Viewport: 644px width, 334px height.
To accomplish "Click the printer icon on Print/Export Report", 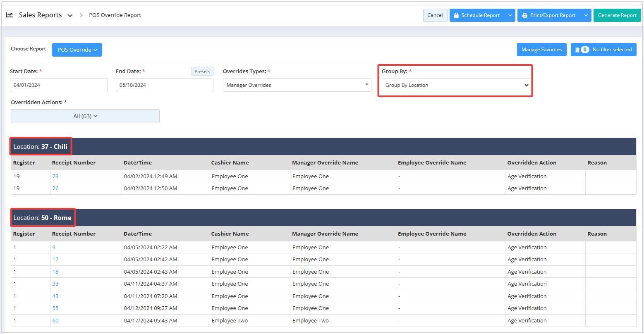I will (524, 15).
